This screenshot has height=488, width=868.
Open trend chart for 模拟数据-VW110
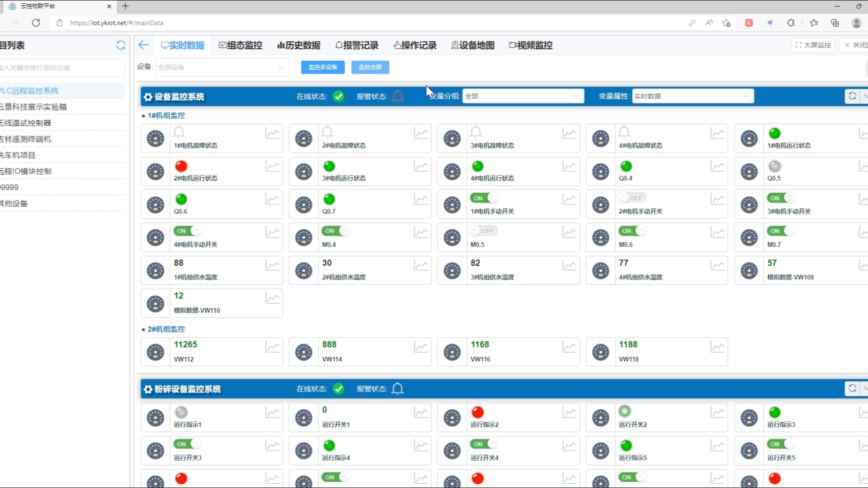click(x=273, y=298)
